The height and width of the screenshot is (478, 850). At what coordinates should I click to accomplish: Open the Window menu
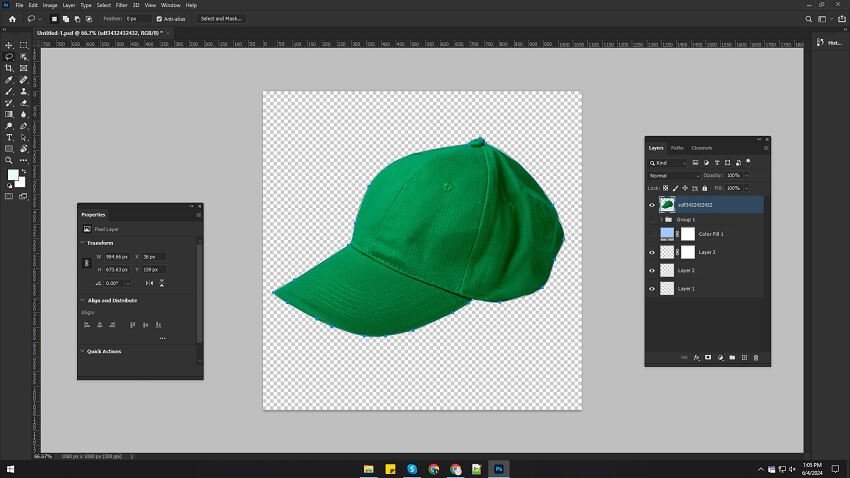170,5
